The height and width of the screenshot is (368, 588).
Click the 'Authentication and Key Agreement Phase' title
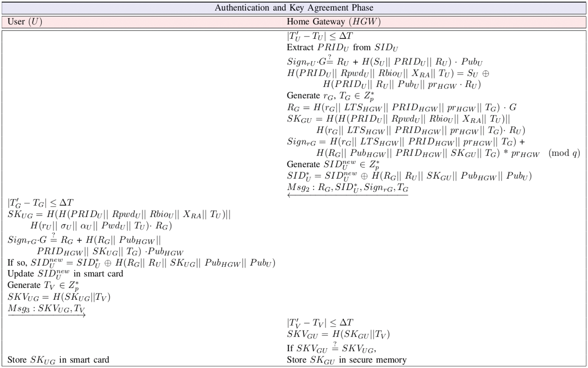click(294, 8)
